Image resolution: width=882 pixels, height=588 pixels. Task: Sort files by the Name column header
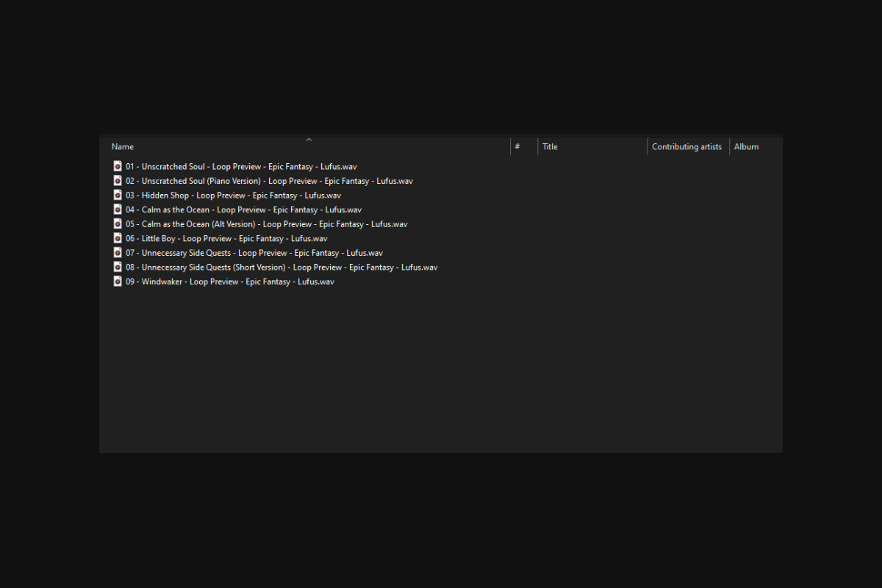pyautogui.click(x=123, y=147)
